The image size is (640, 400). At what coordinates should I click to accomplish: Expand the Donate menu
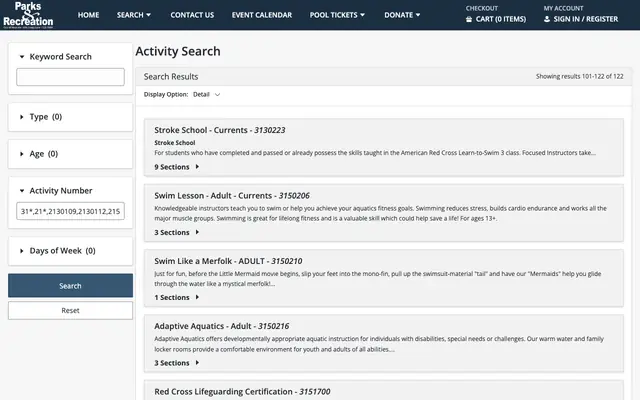tap(402, 15)
